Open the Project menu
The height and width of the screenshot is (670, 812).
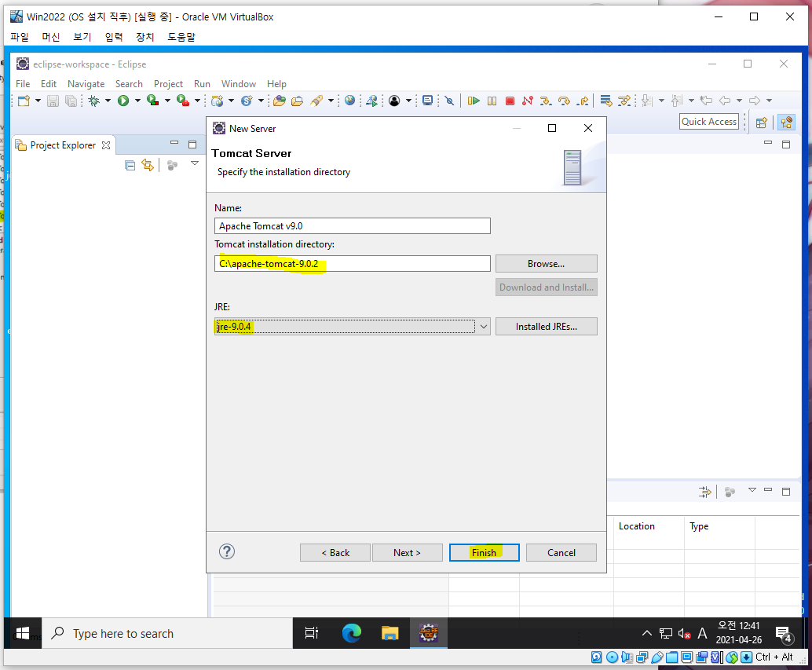(168, 84)
